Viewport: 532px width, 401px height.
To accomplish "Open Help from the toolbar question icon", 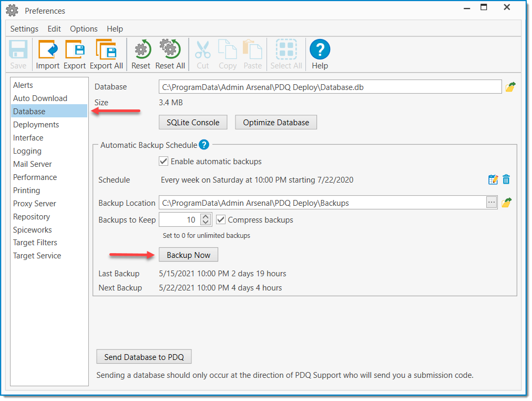I will click(320, 49).
